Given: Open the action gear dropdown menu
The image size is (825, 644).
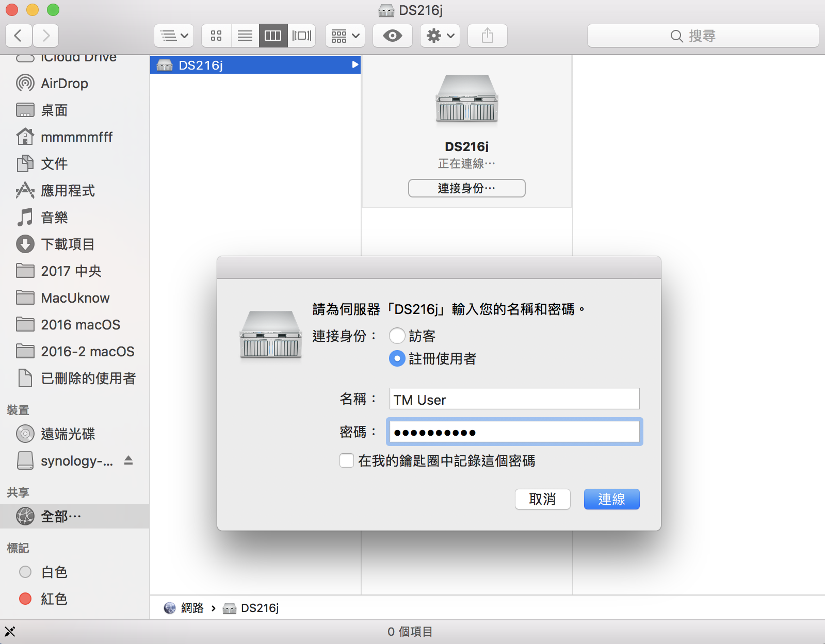Looking at the screenshot, I should pos(440,36).
